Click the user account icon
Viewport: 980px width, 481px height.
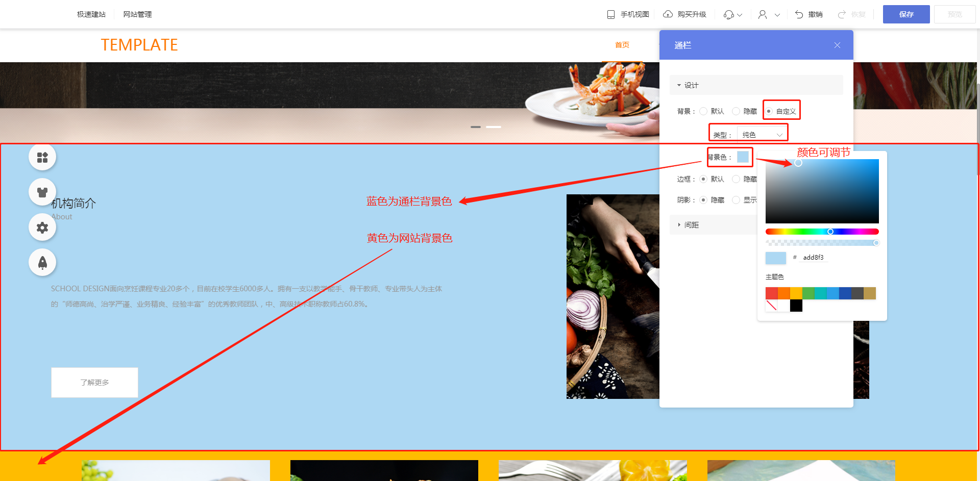coord(763,14)
